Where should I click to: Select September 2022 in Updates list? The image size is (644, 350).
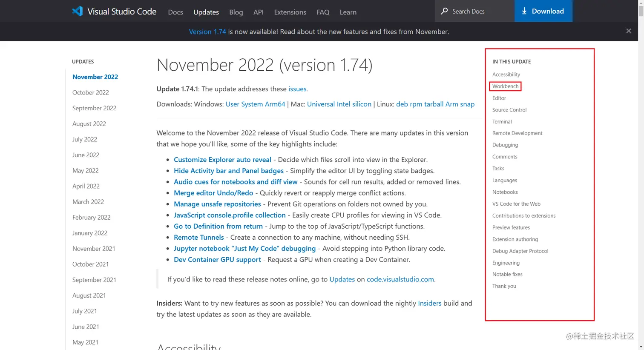[x=94, y=108]
